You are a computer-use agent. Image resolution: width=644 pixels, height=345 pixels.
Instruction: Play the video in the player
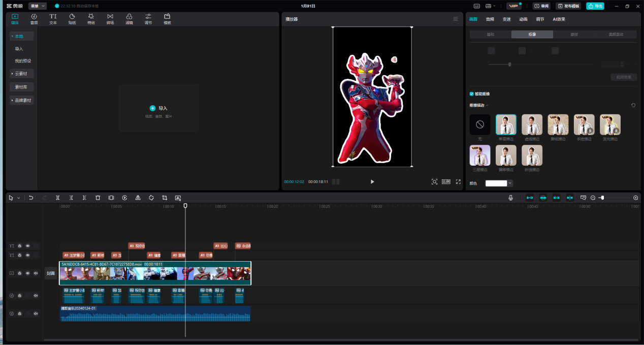pos(372,181)
